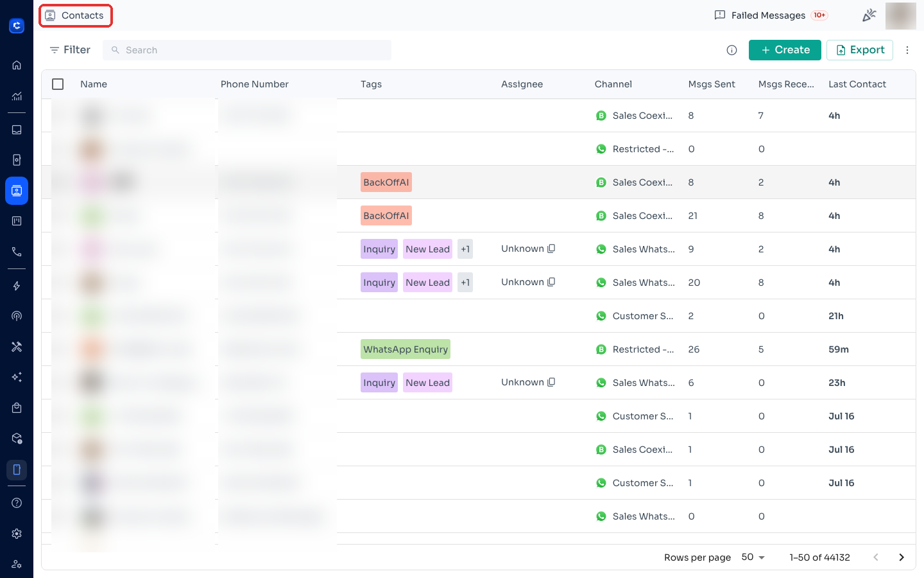Copy assignee Unknown in row with 20 sent

pos(551,282)
